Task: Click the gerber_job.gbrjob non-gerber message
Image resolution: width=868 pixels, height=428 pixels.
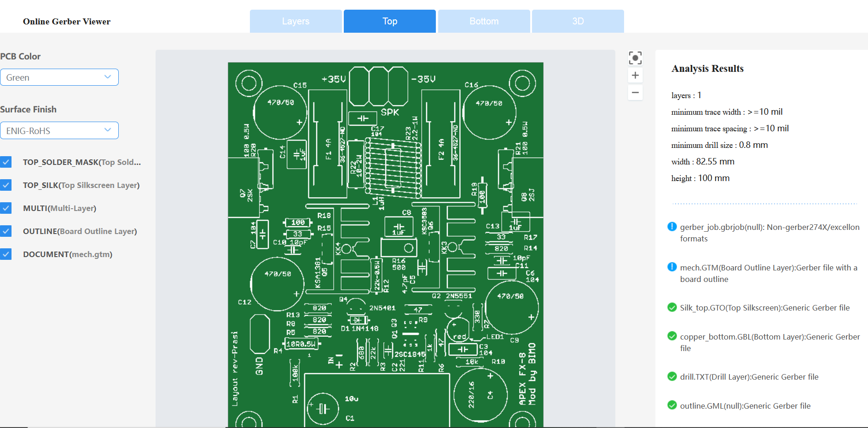Action: pos(770,233)
